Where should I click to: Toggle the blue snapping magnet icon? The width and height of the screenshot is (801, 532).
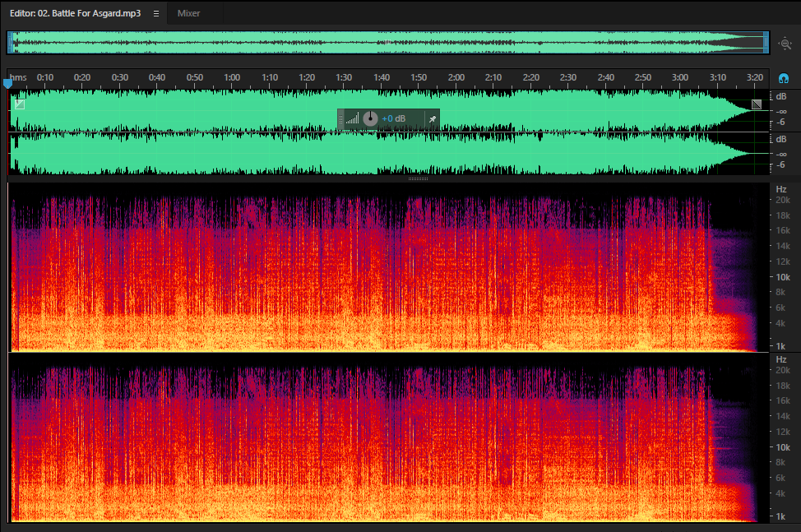[x=784, y=78]
